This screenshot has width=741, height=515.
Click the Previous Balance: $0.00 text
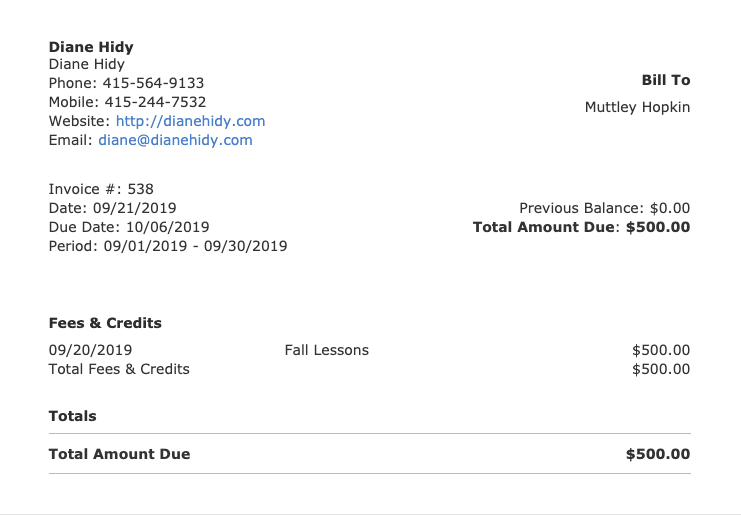605,208
